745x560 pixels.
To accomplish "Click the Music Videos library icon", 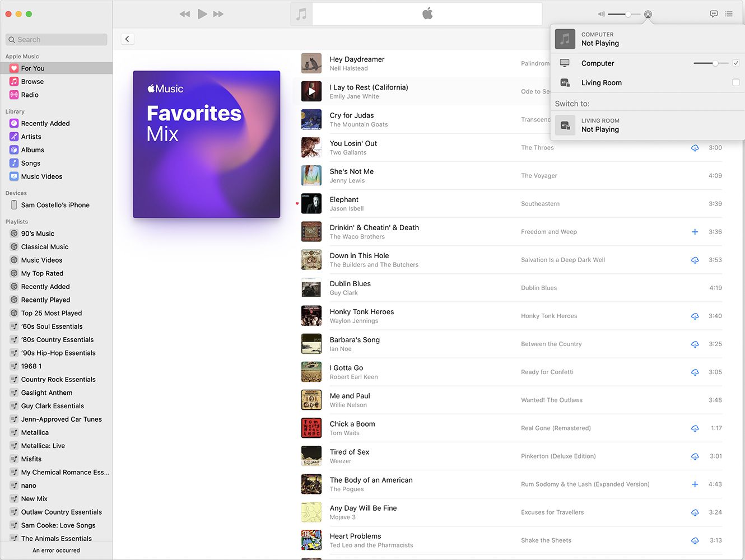I will tap(14, 176).
